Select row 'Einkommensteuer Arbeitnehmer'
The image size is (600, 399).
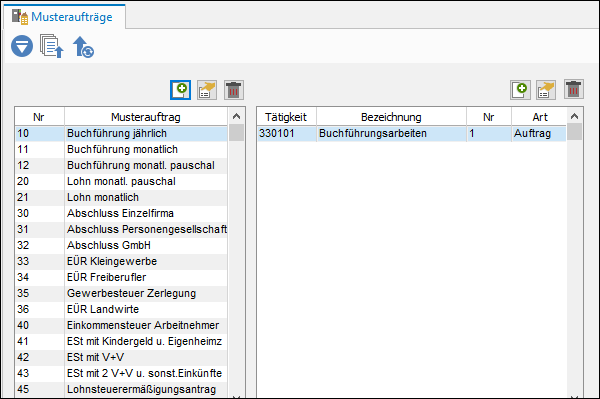pyautogui.click(x=121, y=325)
